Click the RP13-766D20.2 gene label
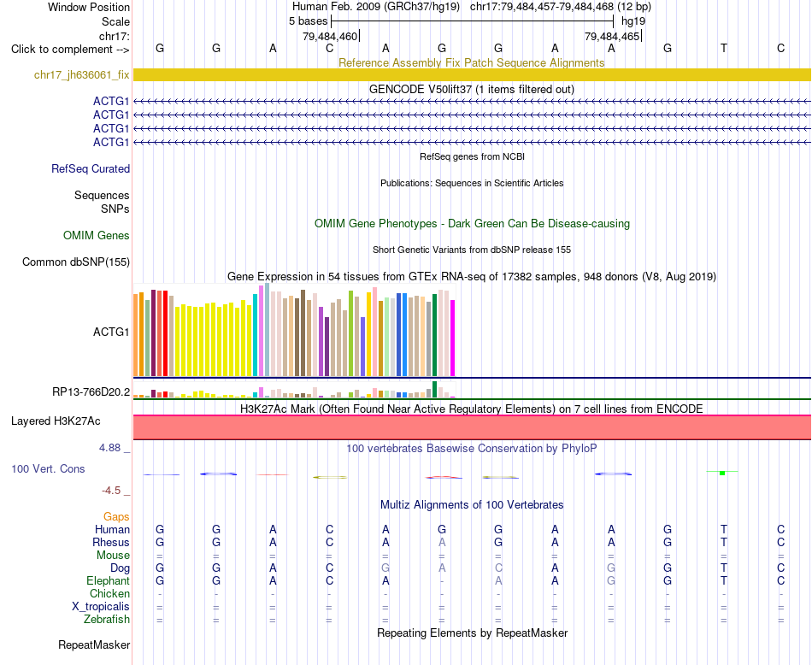Screen dimensions: 812x665 click(91, 392)
